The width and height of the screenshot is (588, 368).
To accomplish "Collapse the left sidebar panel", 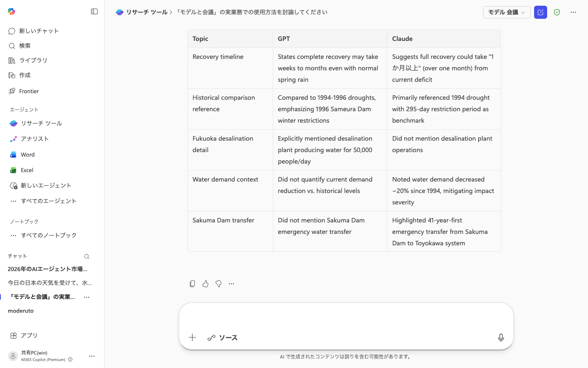I will [x=94, y=11].
